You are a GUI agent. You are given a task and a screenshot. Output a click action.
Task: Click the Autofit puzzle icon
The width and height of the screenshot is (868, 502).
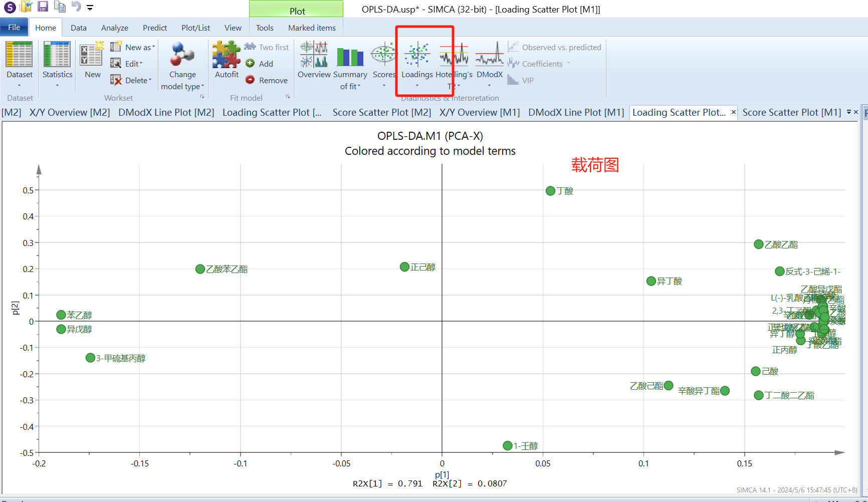(x=227, y=55)
